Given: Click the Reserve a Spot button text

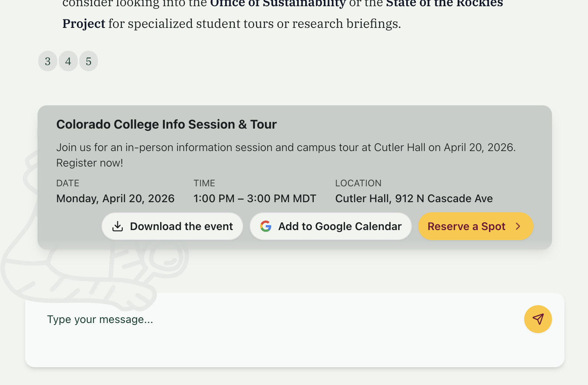Looking at the screenshot, I should coord(467,226).
